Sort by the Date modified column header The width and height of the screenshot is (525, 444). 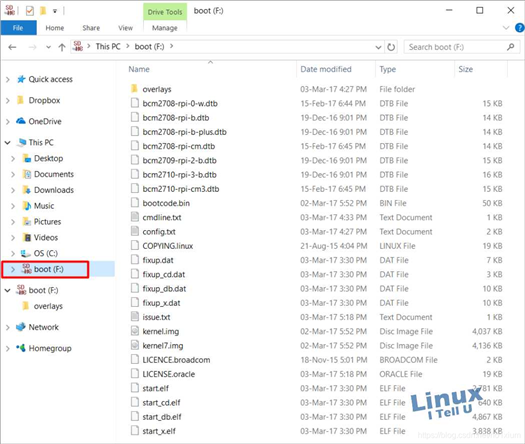click(x=326, y=69)
